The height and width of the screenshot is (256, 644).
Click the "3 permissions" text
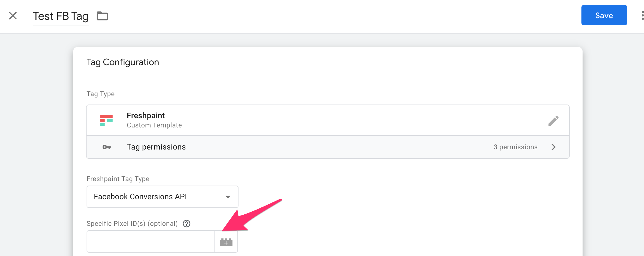point(515,147)
